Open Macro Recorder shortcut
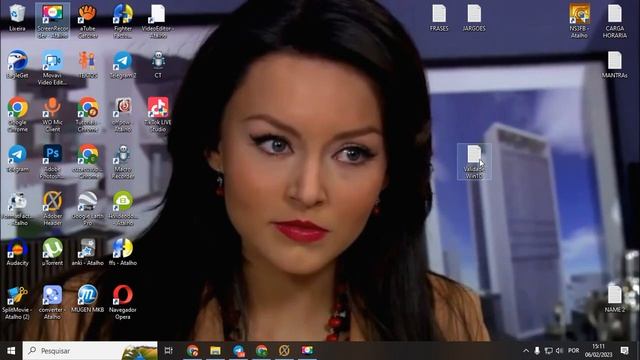 tap(123, 162)
